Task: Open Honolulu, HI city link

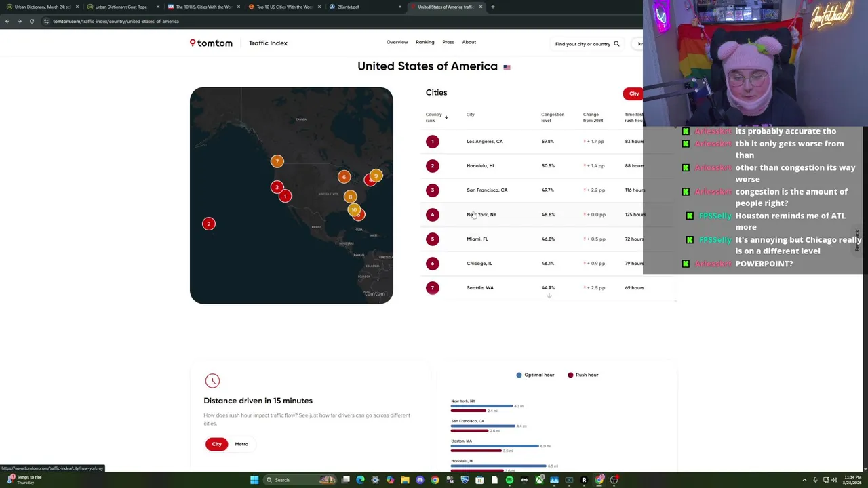Action: click(480, 166)
